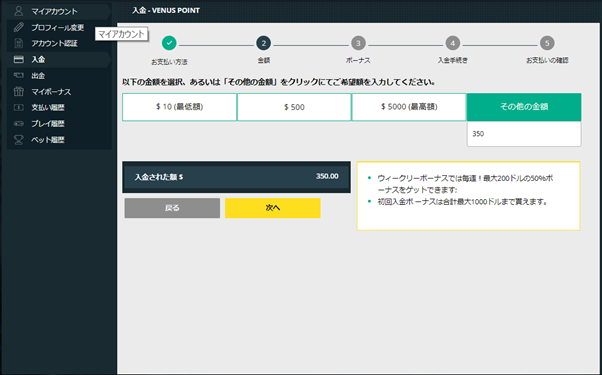Open 出金 menu entry
This screenshot has width=602, height=375.
(x=59, y=76)
